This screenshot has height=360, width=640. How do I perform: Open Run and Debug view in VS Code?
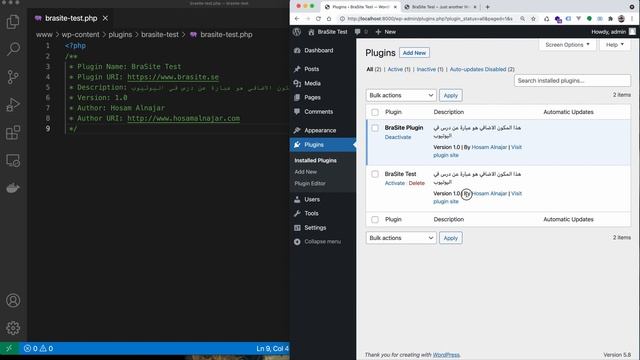[13, 104]
